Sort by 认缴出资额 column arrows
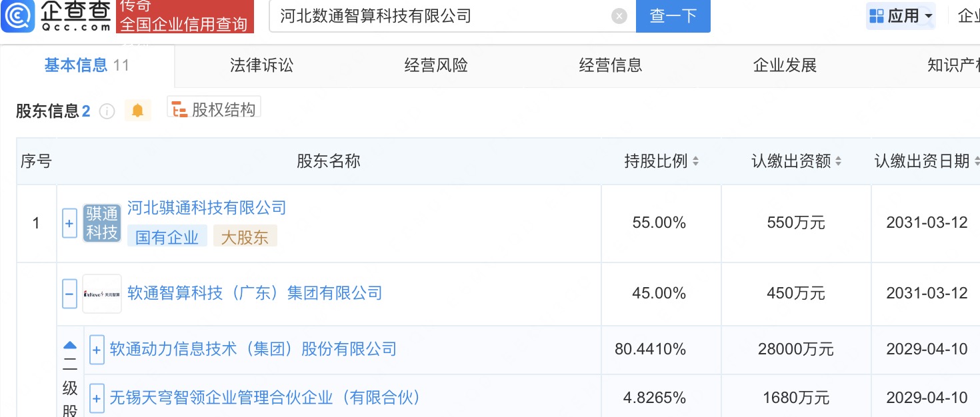The image size is (980, 417). (838, 161)
